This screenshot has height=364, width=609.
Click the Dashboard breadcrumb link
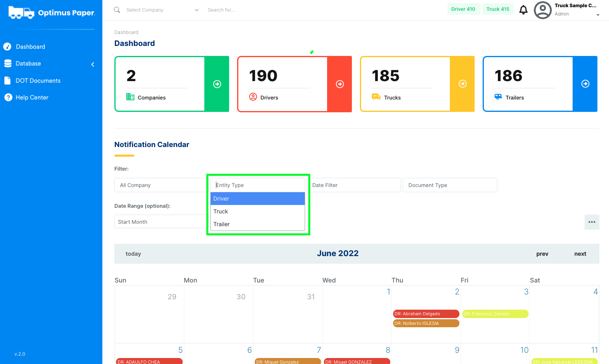[x=126, y=32]
